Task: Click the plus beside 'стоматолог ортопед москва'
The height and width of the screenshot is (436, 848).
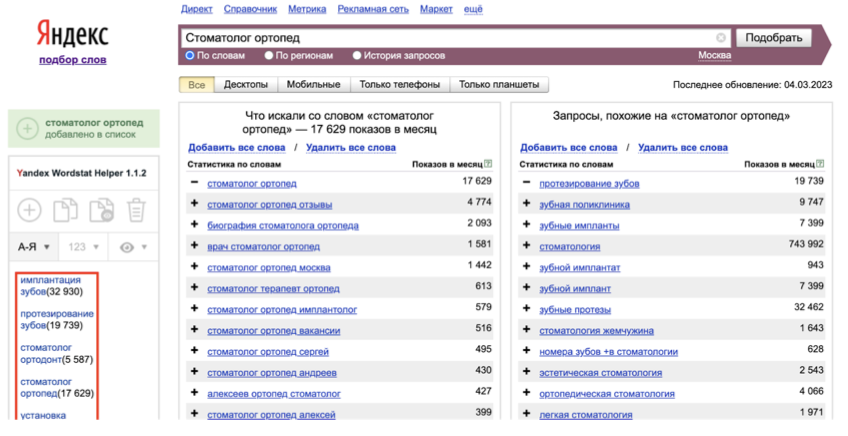Action: (195, 267)
